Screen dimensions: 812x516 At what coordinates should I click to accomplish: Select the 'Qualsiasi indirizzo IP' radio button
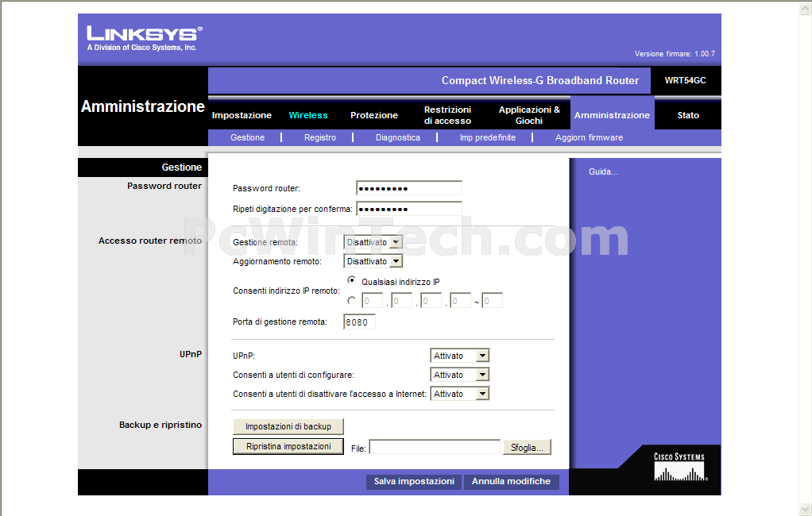click(352, 280)
